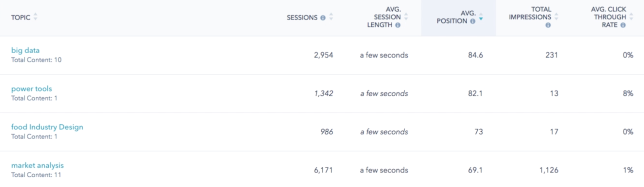The width and height of the screenshot is (644, 187).
Task: Click the 6,171 sessions cell
Action: pos(323,170)
